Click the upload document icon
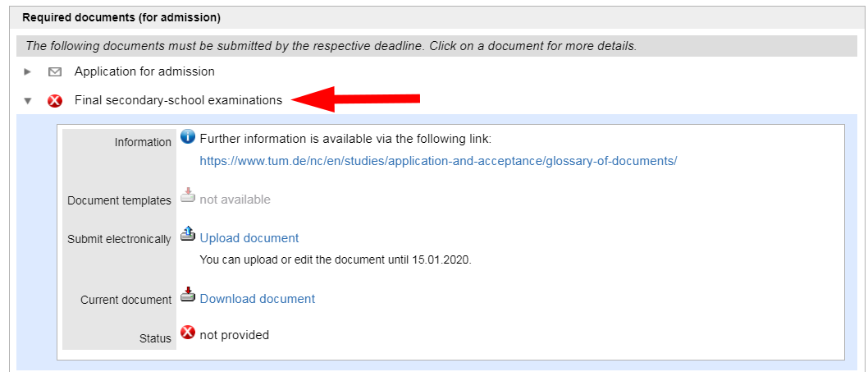868x372 pixels. (188, 235)
